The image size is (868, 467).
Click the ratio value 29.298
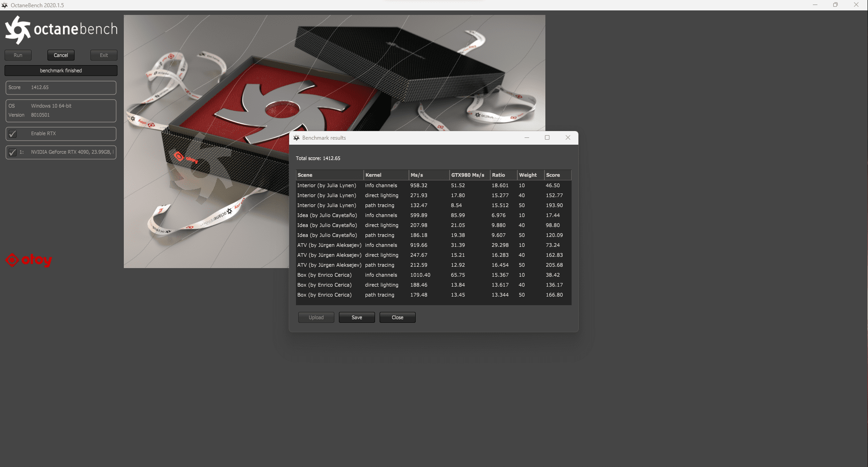(500, 245)
